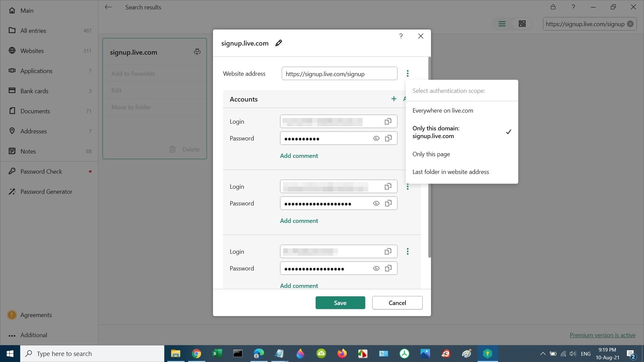Click Add comment under the second account
This screenshot has width=644, height=362.
coord(299,221)
